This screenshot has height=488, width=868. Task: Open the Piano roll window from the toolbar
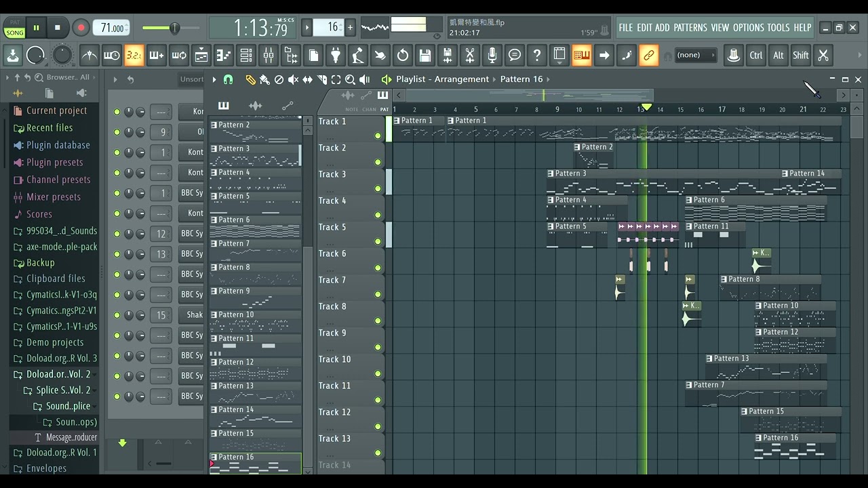pos(224,55)
